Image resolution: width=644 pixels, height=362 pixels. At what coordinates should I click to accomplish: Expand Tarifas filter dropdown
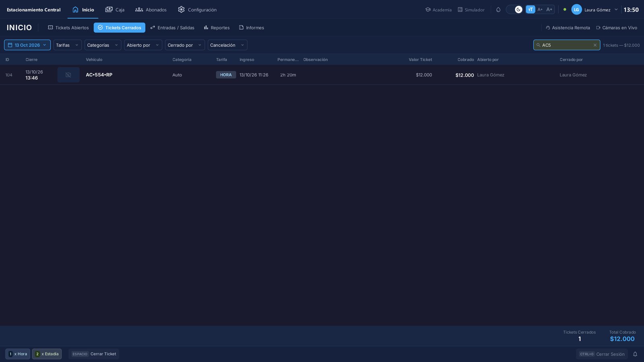[x=68, y=45]
